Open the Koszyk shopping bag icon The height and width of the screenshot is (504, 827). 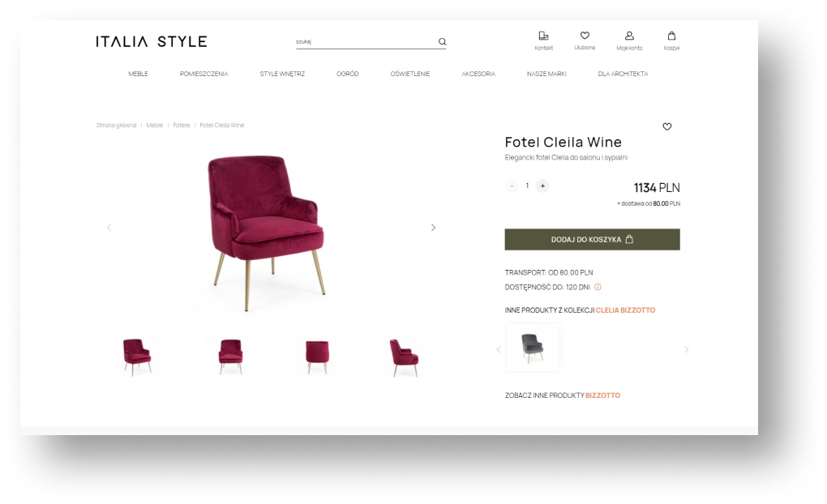[x=671, y=36]
